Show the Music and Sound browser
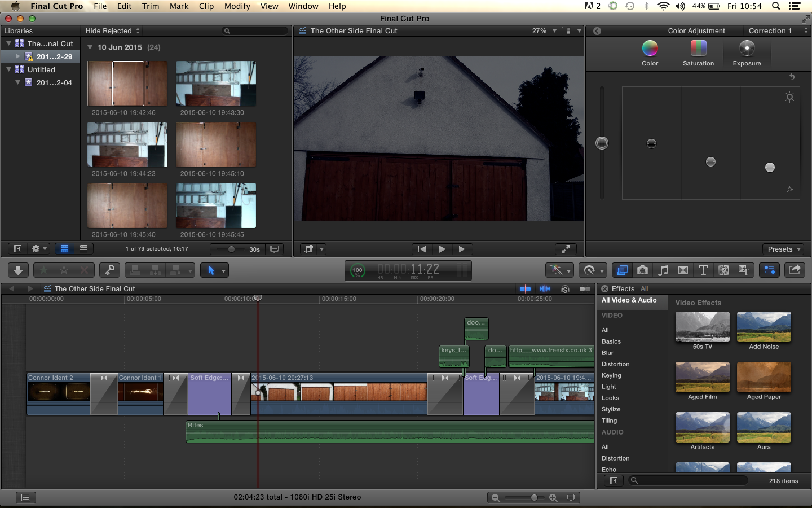Viewport: 812px width, 508px height. click(x=663, y=270)
